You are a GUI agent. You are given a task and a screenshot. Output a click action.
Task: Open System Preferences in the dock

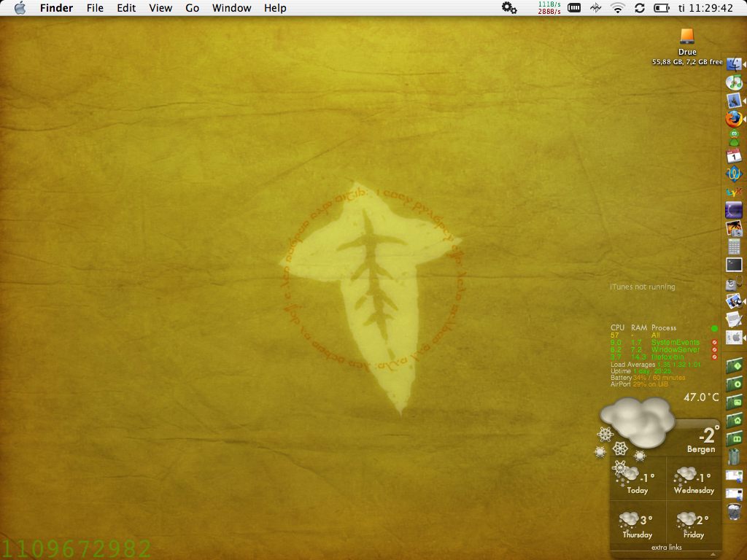click(734, 338)
